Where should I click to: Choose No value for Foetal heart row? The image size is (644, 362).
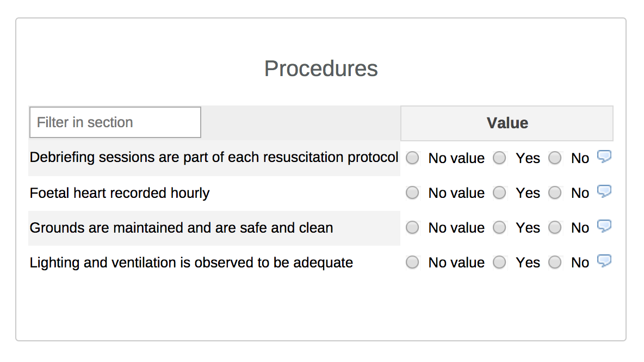pos(412,193)
